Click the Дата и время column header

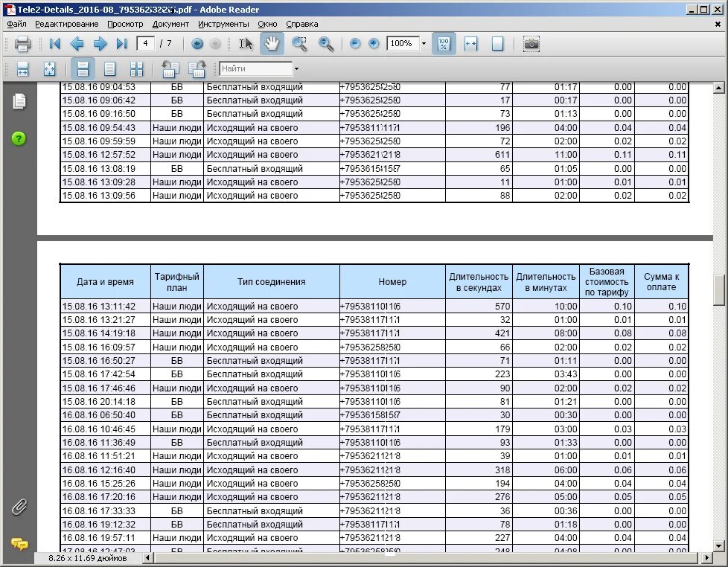click(x=105, y=282)
